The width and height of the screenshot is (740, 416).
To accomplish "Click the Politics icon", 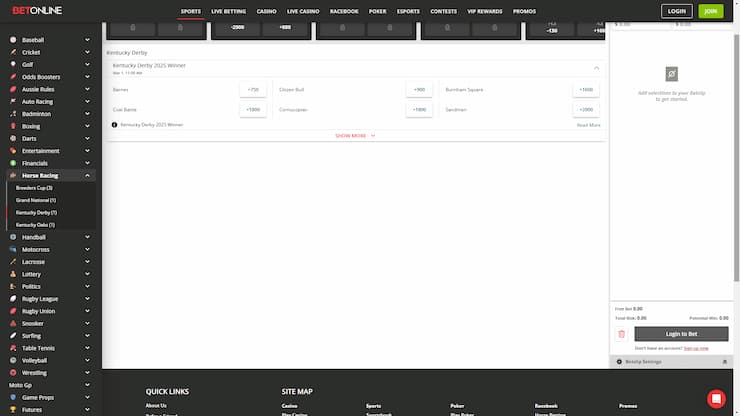I will tap(13, 286).
